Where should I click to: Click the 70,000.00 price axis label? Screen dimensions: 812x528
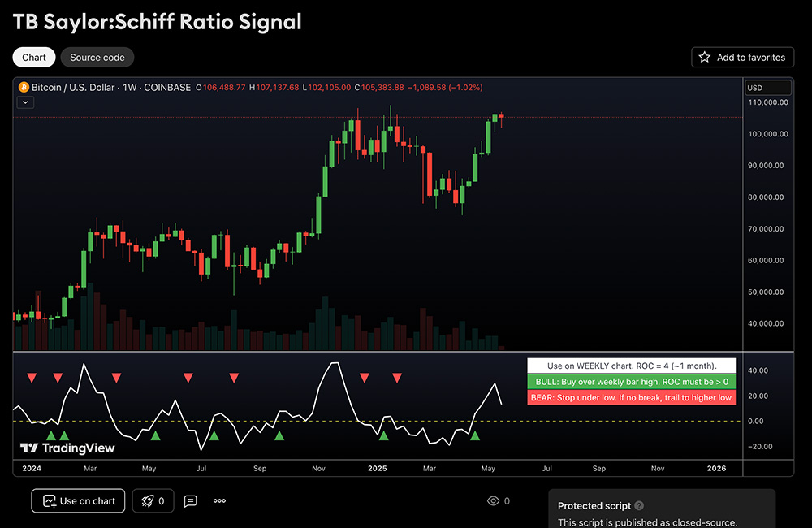(x=766, y=228)
